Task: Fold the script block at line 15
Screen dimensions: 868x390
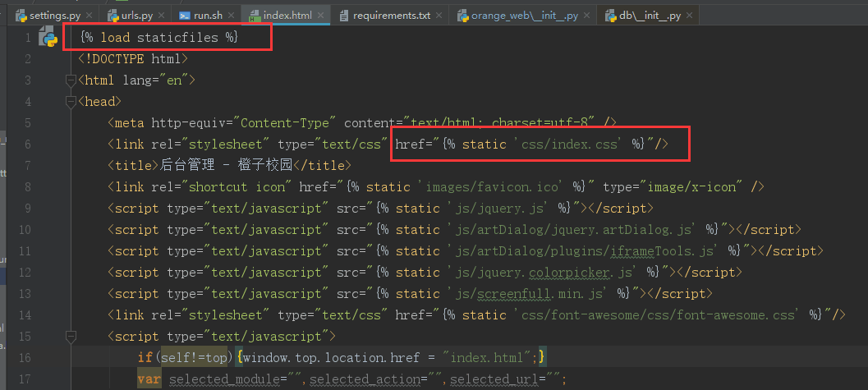Action: coord(70,336)
